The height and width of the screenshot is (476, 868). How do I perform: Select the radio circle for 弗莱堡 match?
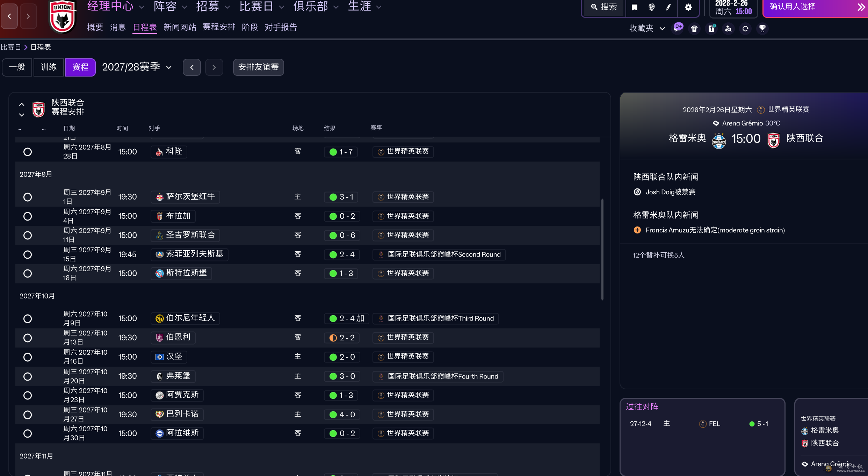tap(28, 376)
